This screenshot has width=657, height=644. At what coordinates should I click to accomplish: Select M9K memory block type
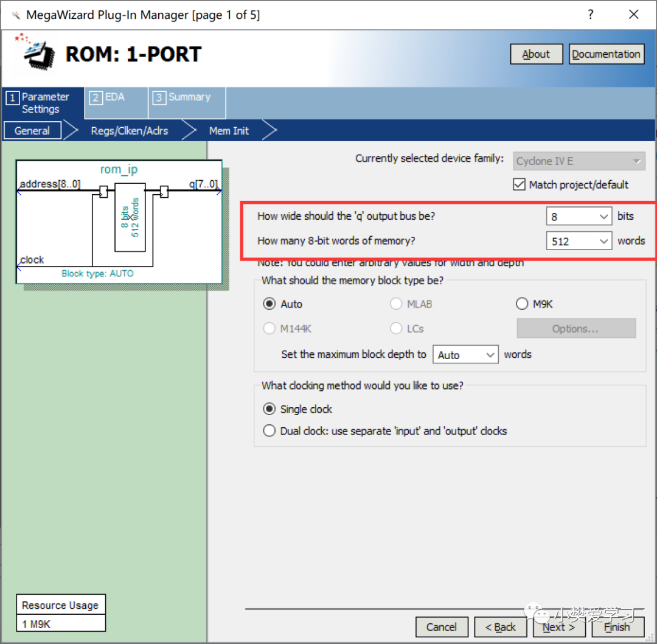[522, 304]
